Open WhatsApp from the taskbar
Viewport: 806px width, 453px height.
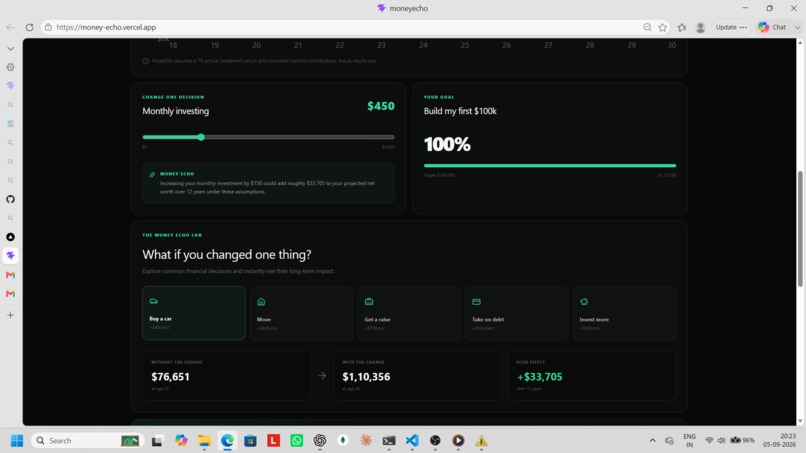tap(297, 441)
